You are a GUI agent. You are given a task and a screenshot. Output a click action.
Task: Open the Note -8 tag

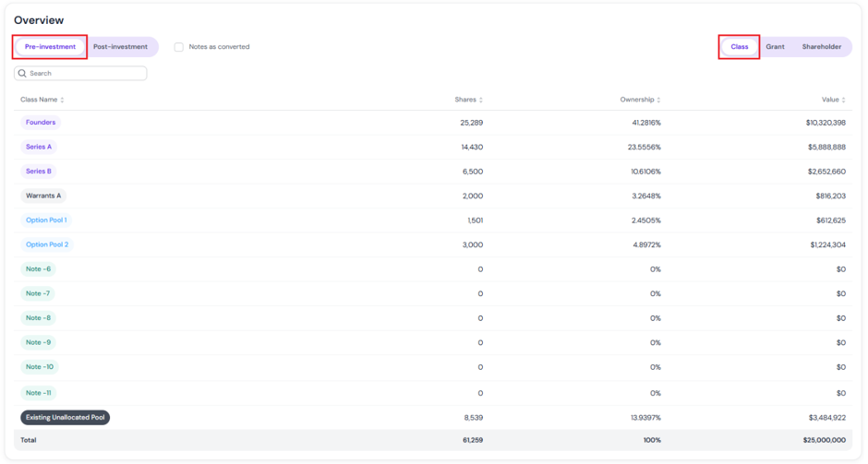click(x=38, y=318)
